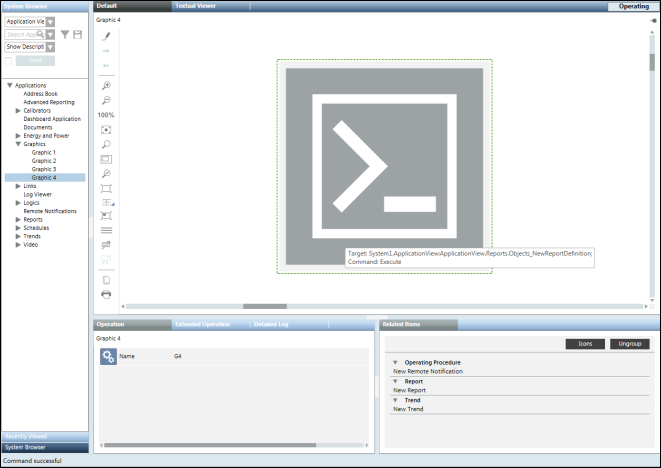Screen dimensions: 661x468
Task: Click the Icons button in Related Items
Action: (x=584, y=344)
